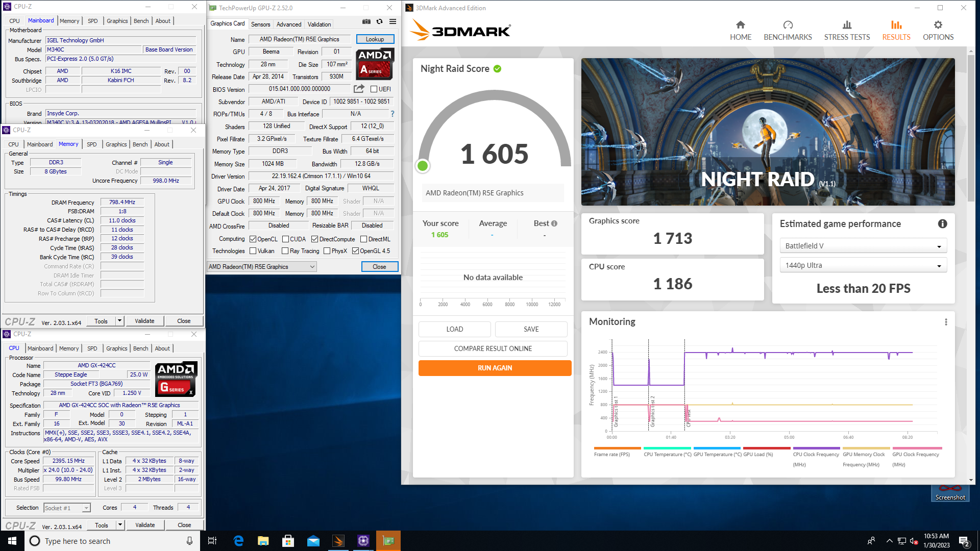
Task: Open GPU-Z graphics card selector dropdown
Action: (262, 267)
